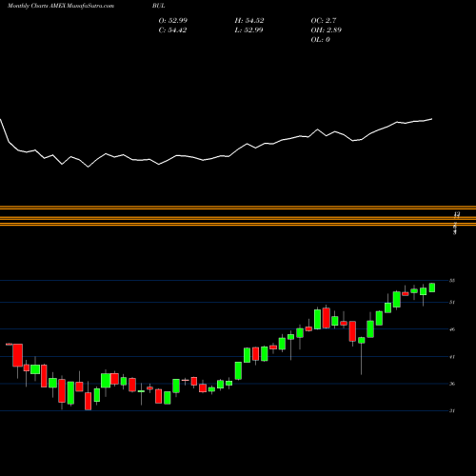Screen dimensions: 476x476
Task: Click the close price value 'C: 54.42'
Action: tap(172, 30)
